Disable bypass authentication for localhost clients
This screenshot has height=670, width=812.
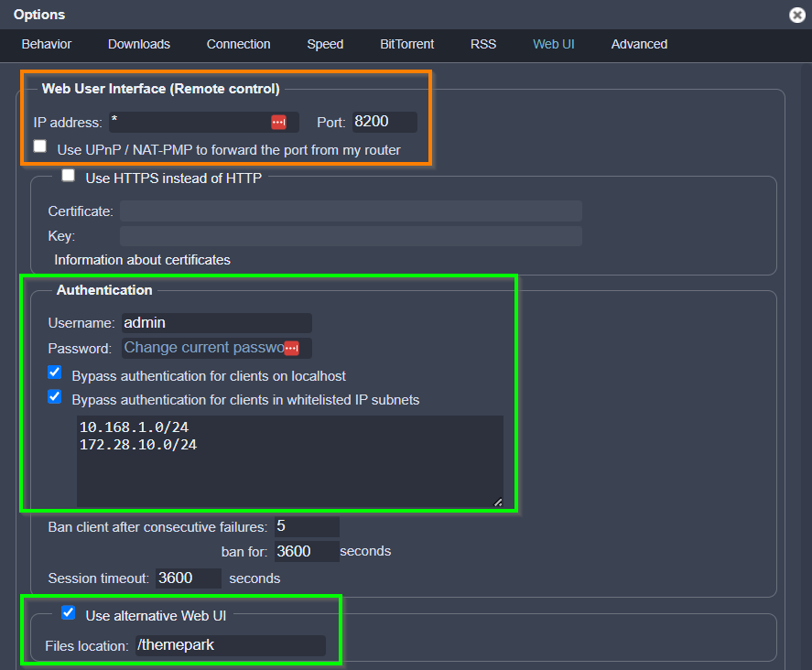click(x=55, y=373)
